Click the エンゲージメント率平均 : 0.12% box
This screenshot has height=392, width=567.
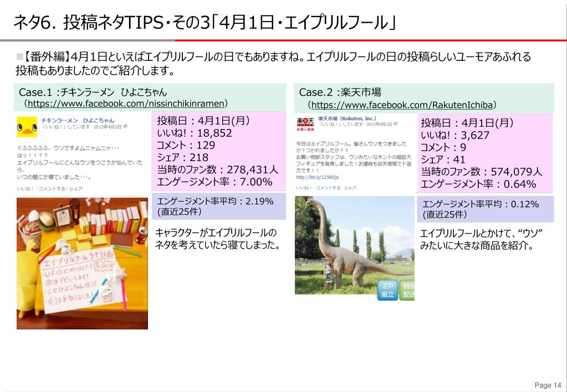pyautogui.click(x=486, y=209)
